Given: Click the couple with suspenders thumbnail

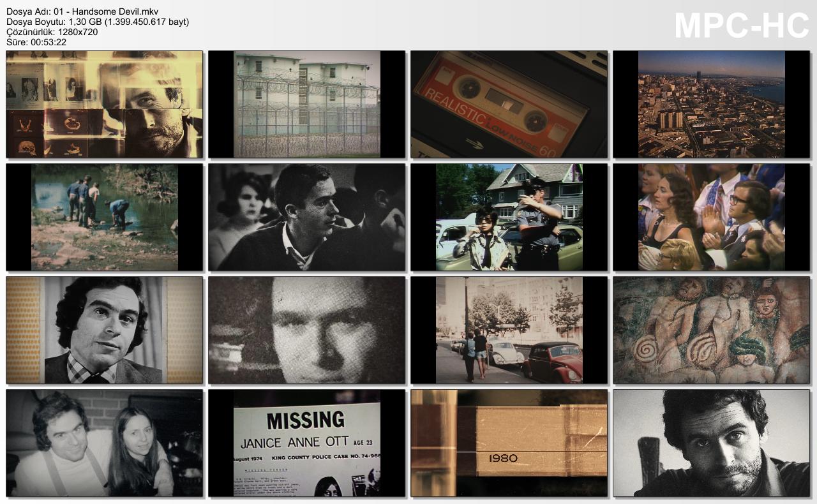Looking at the screenshot, I should tap(104, 443).
